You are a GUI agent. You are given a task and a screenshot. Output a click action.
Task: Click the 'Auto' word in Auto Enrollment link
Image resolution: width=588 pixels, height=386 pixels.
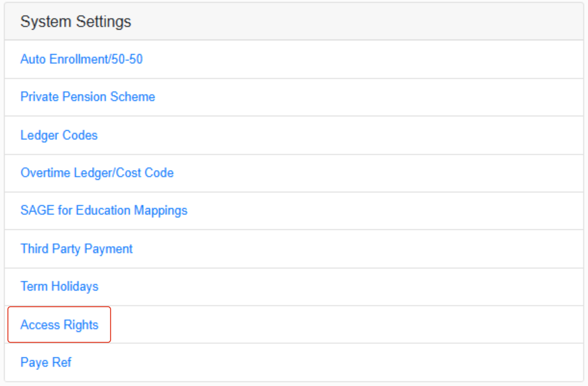(33, 59)
